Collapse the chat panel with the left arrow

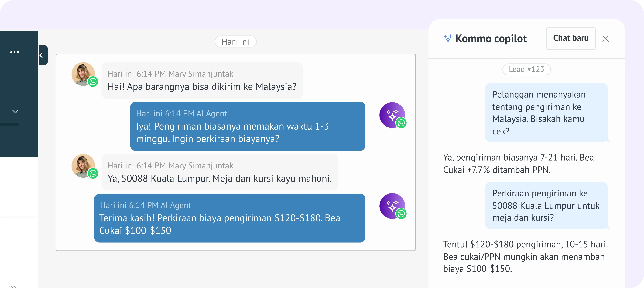(42, 55)
